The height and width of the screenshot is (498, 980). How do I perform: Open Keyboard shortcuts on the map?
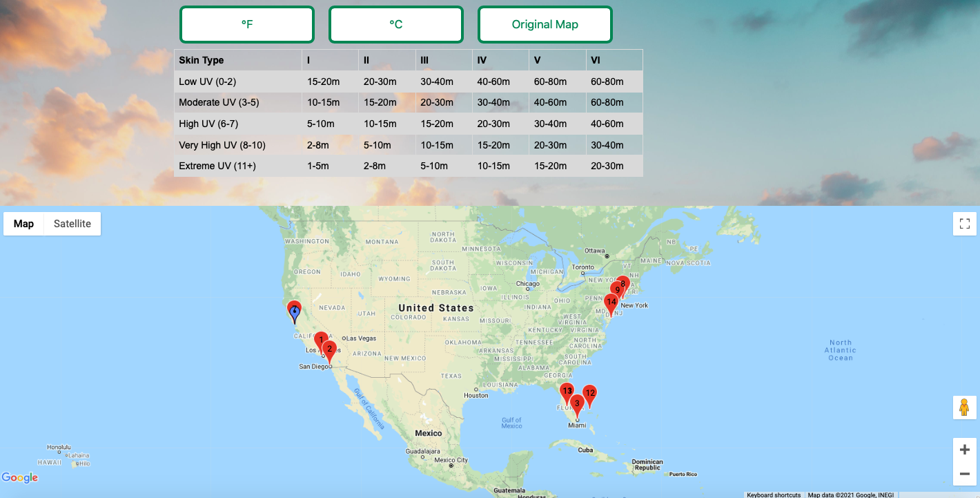(774, 495)
